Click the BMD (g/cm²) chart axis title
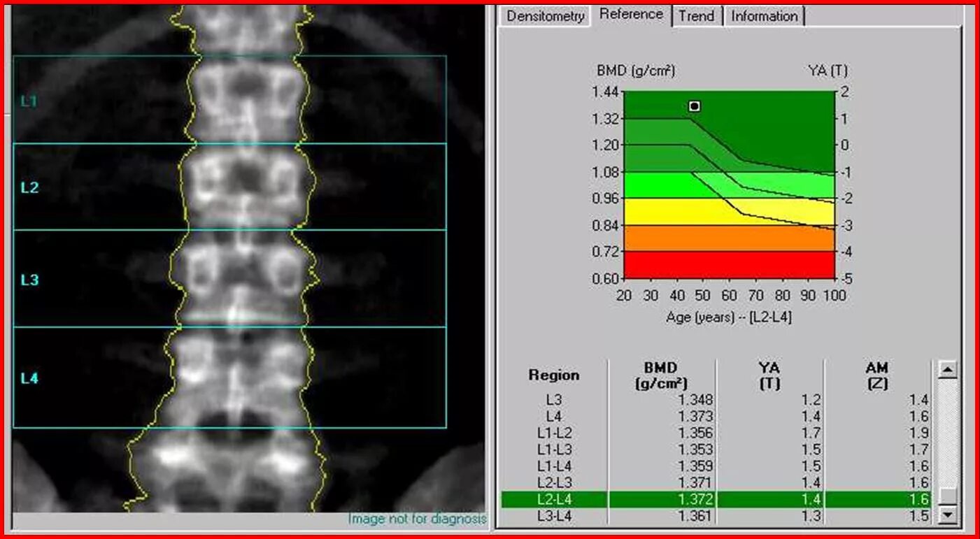 [636, 71]
